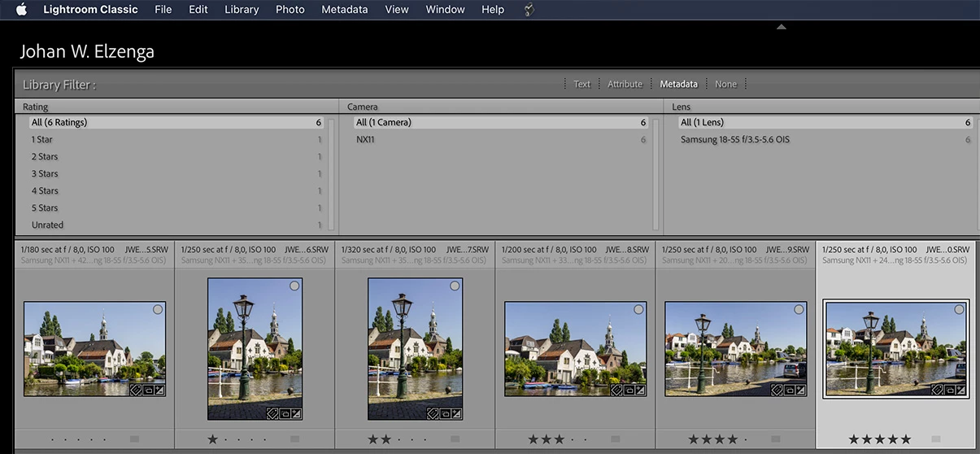The height and width of the screenshot is (454, 980).
Task: Click keyword tag badge on JWE…6.SRW thumbnail
Action: [272, 413]
